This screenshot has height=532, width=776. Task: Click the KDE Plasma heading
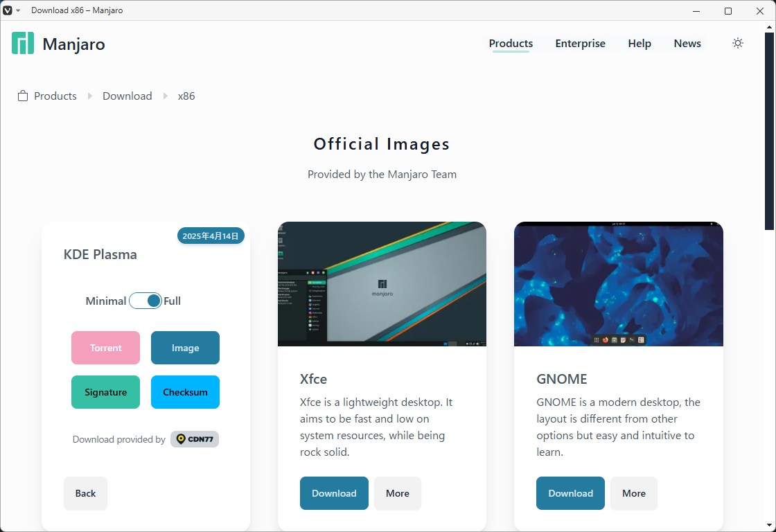click(x=100, y=254)
